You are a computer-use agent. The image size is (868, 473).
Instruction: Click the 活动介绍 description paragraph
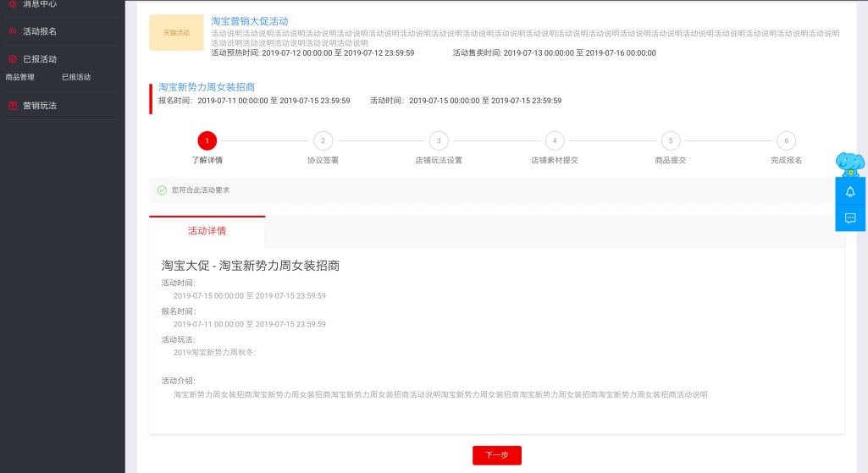click(440, 394)
